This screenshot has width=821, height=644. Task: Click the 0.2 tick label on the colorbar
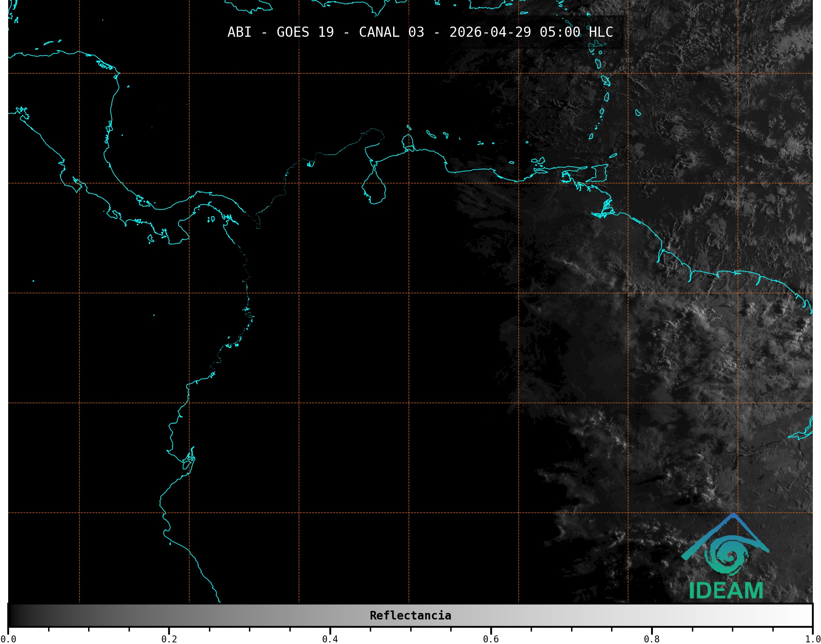[169, 639]
